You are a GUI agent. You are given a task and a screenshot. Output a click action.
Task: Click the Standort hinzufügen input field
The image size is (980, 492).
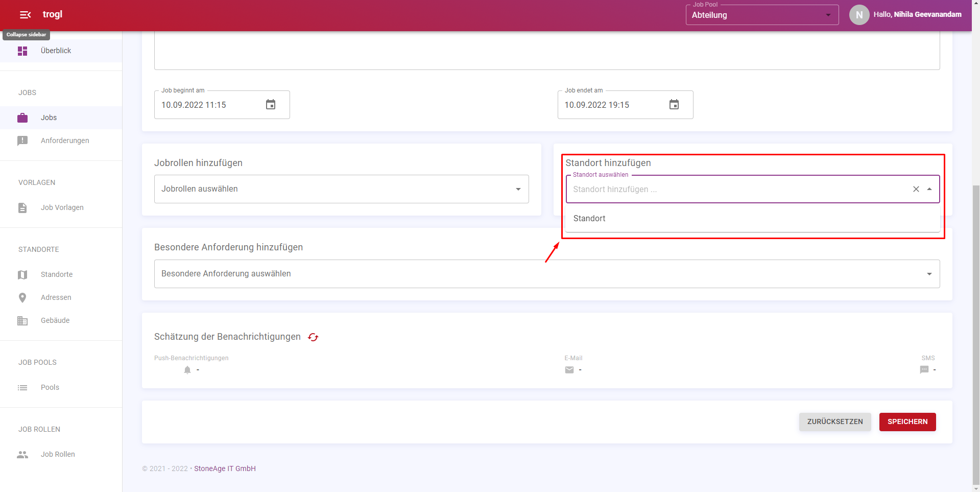(x=735, y=190)
